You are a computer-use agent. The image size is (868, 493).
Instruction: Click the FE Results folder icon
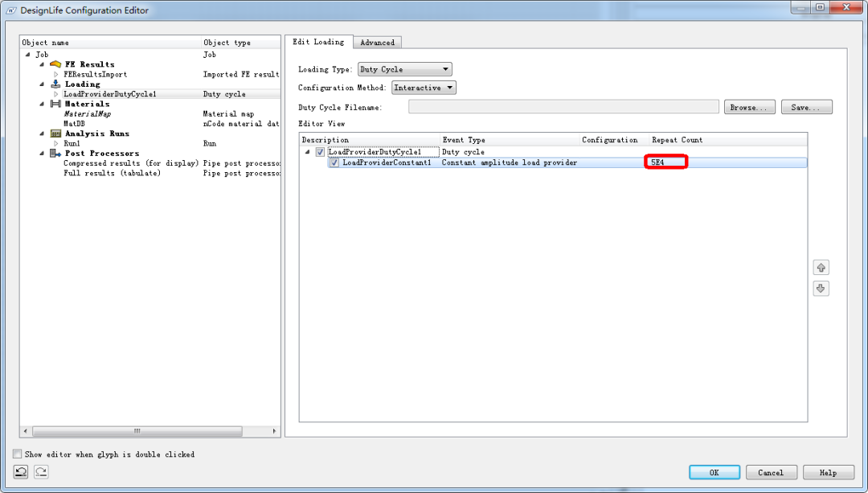pyautogui.click(x=55, y=64)
